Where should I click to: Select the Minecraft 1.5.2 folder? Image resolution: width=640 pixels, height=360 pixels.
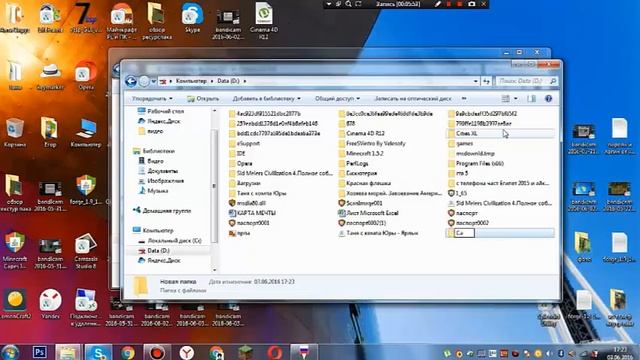[361, 153]
